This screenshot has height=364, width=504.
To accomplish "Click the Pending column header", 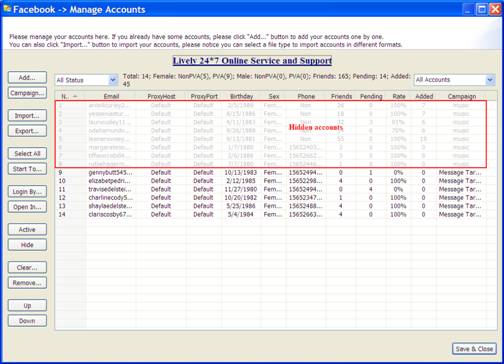I will click(371, 96).
